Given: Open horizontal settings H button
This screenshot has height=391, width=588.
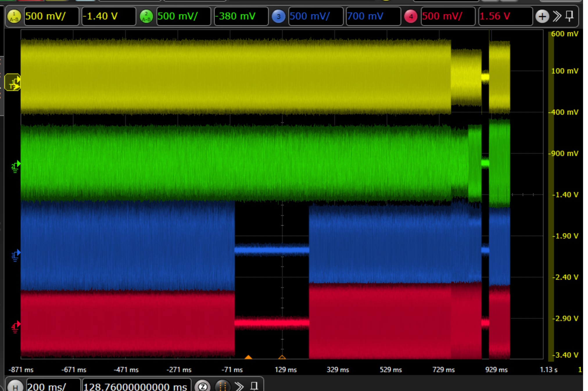Looking at the screenshot, I should [15, 387].
